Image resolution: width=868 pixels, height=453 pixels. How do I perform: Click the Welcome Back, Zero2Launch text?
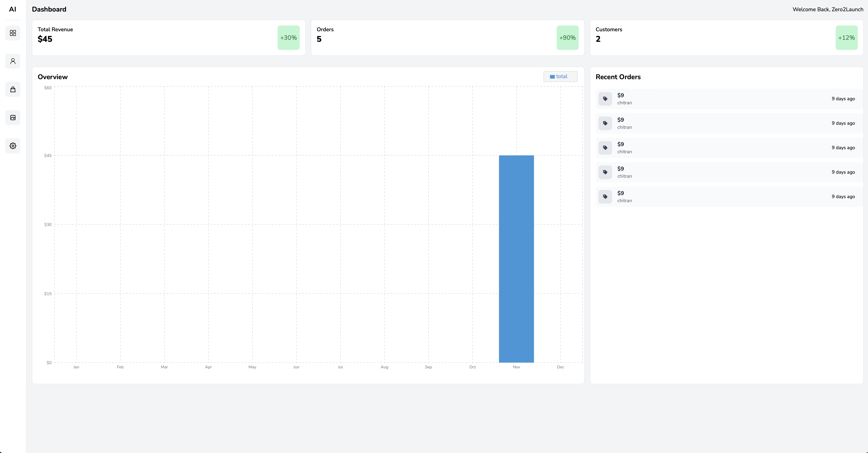(828, 10)
